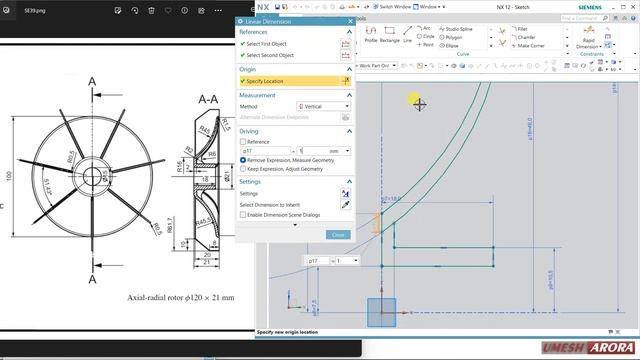640x360 pixels.
Task: Pick the Polygon tool
Action: [x=451, y=37]
